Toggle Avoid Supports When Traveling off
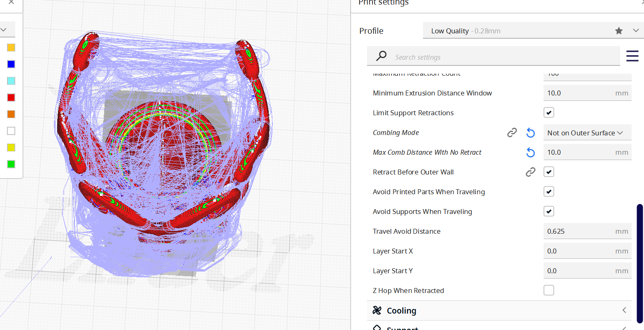Screen dimensions: 644x330 (549, 211)
